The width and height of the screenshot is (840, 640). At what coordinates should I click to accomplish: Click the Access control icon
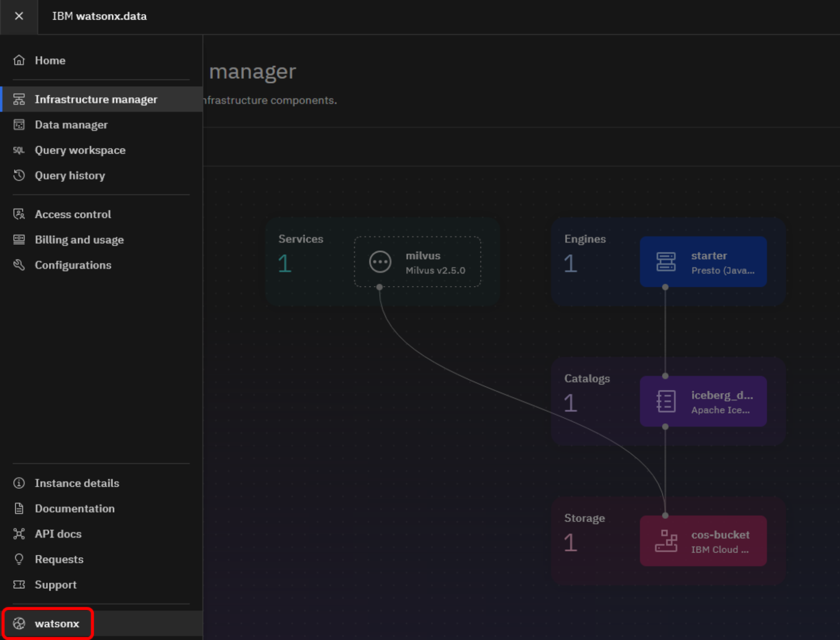click(x=19, y=214)
